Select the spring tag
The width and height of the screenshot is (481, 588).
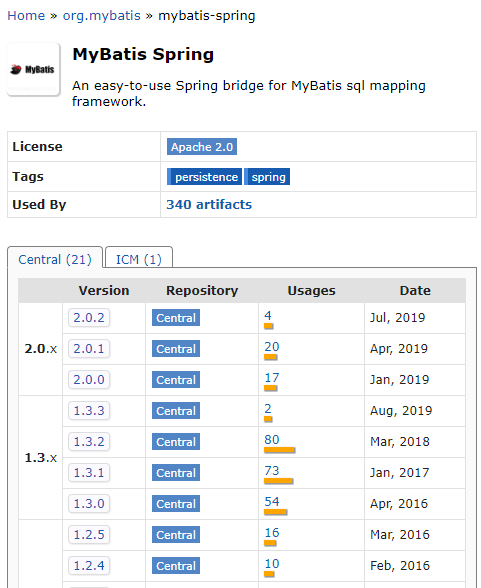tap(267, 177)
